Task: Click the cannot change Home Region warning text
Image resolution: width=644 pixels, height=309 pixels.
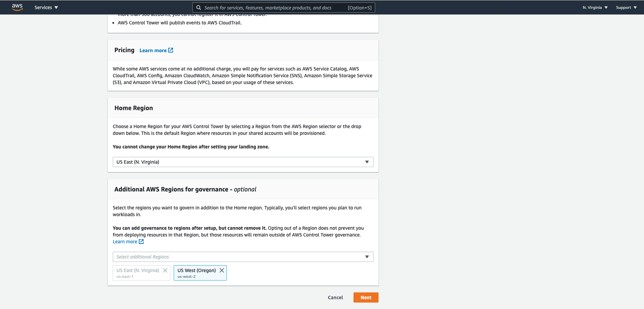Action: click(191, 147)
